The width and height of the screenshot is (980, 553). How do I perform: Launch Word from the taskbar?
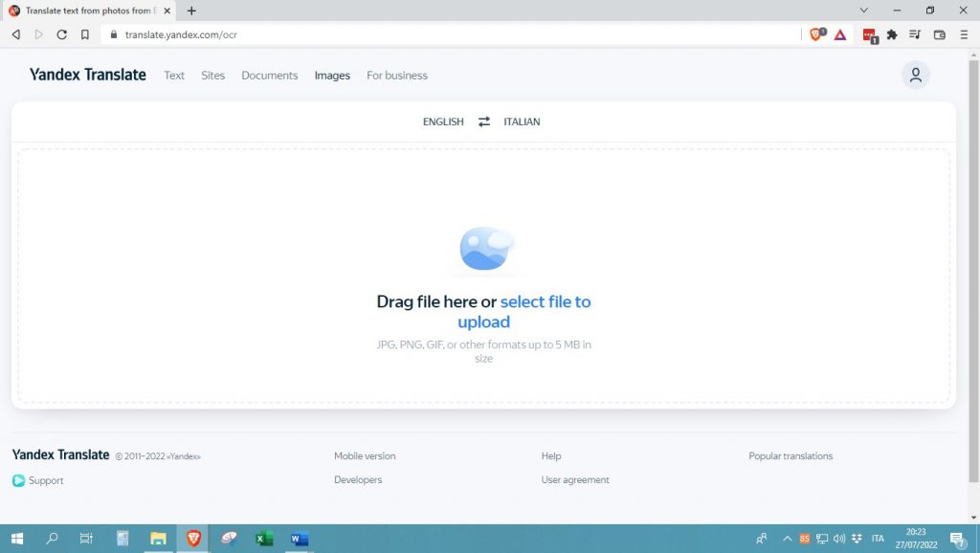299,539
